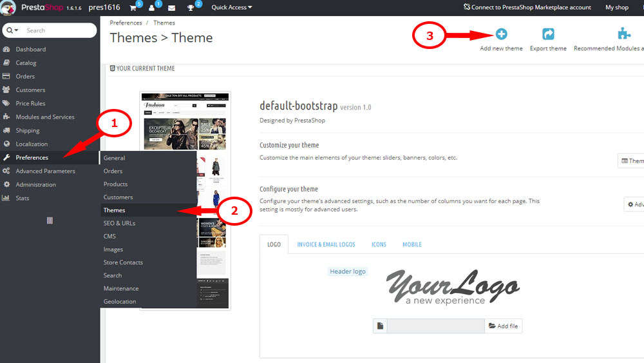Click the Administration gear icon

[6, 184]
